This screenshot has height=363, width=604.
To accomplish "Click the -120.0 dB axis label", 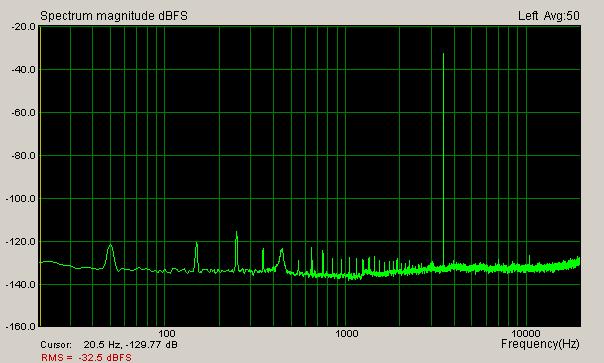I will point(21,242).
